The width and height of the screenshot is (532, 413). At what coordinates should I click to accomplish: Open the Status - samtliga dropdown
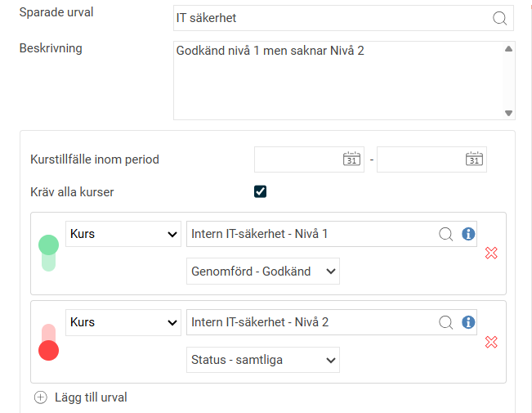(262, 360)
